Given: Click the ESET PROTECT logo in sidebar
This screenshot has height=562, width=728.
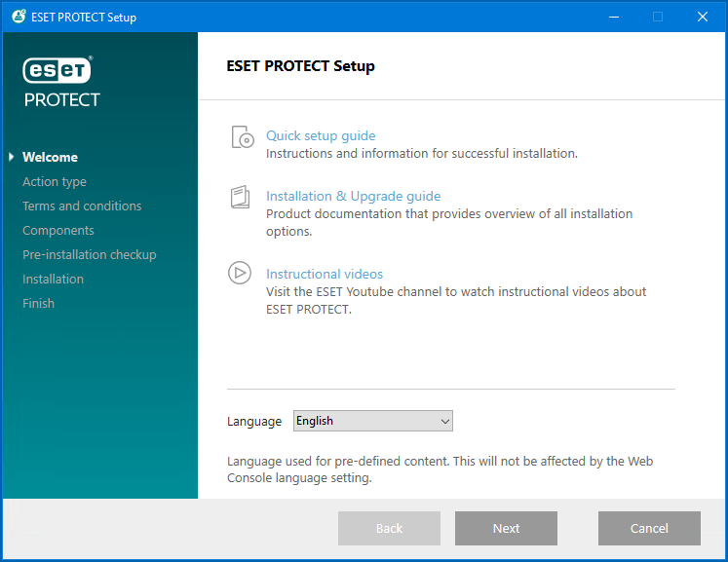Looking at the screenshot, I should point(61,82).
